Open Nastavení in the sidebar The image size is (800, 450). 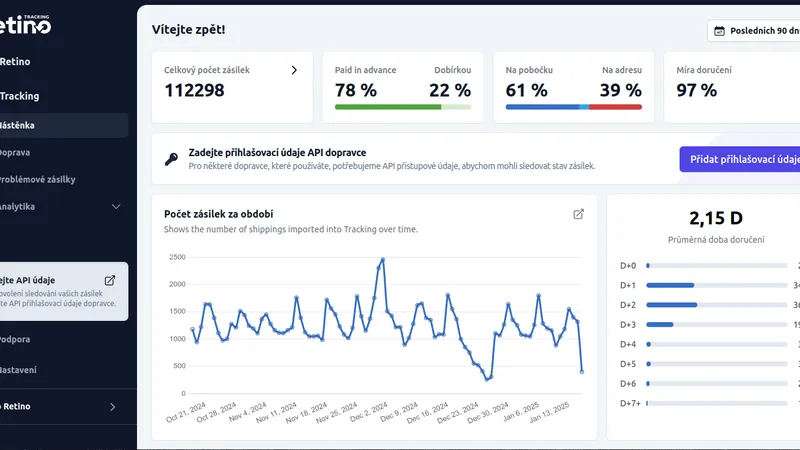18,370
